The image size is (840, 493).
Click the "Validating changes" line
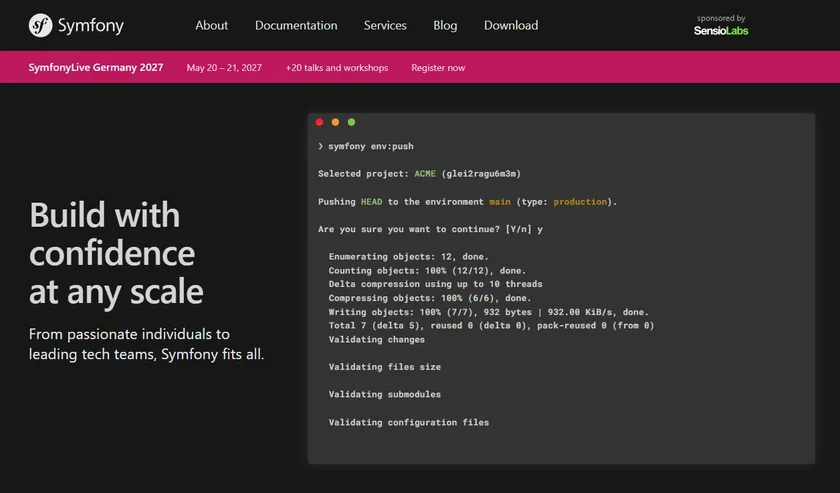(377, 339)
